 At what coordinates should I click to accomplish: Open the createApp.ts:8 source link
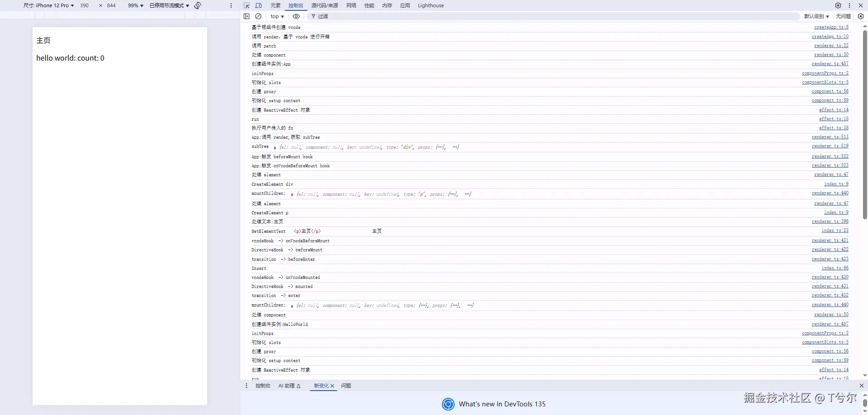(x=831, y=27)
